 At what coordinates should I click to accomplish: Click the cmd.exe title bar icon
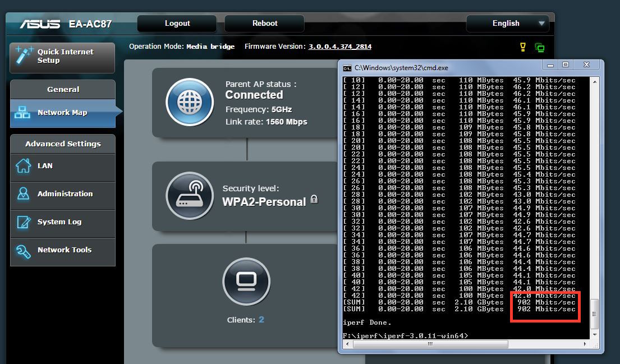coord(347,67)
